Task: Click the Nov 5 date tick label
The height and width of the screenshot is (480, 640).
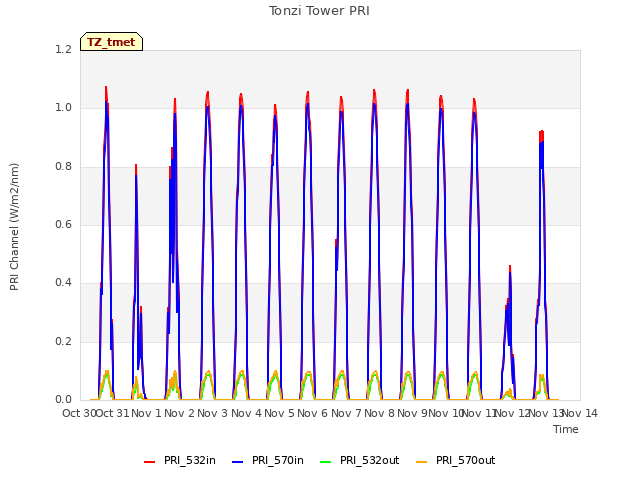Action: (x=279, y=413)
